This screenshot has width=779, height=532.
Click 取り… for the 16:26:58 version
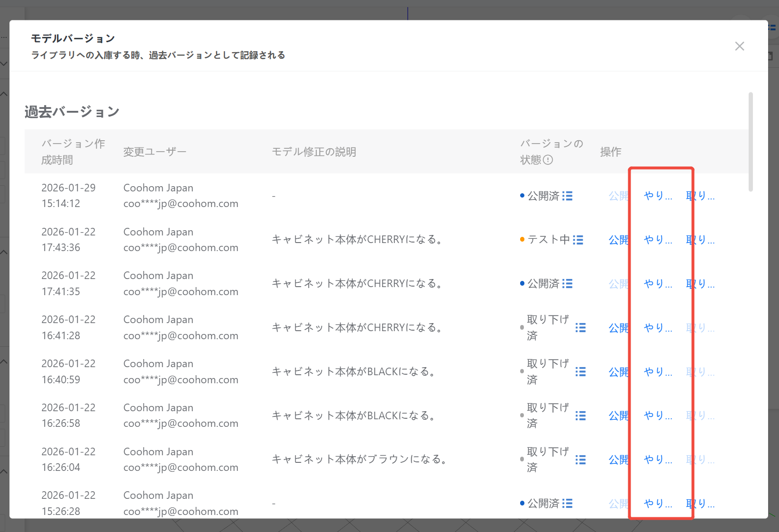(700, 416)
